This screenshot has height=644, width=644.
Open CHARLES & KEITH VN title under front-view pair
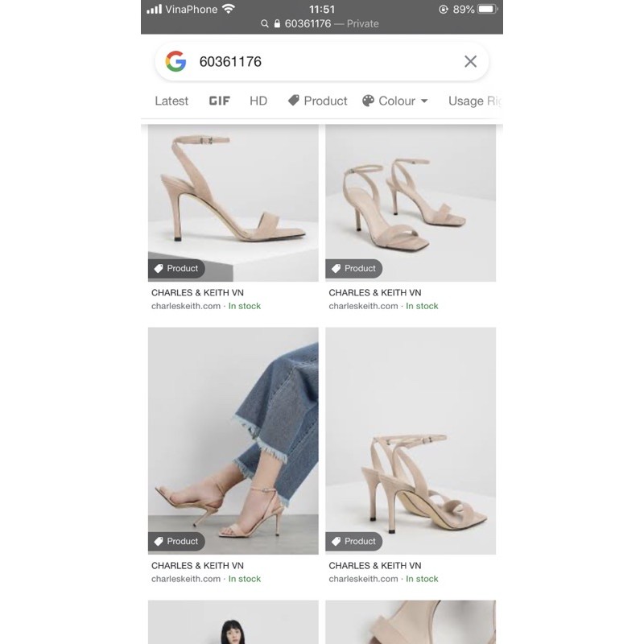[374, 293]
